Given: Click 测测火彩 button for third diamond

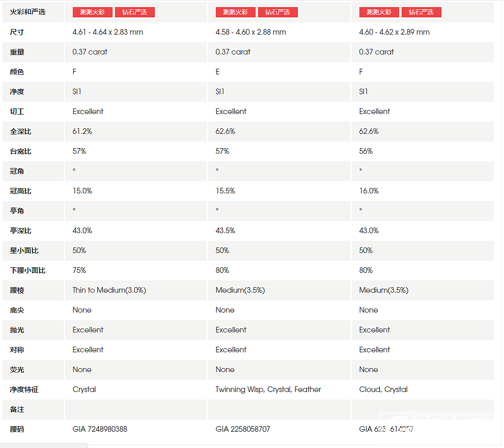Looking at the screenshot, I should (379, 12).
